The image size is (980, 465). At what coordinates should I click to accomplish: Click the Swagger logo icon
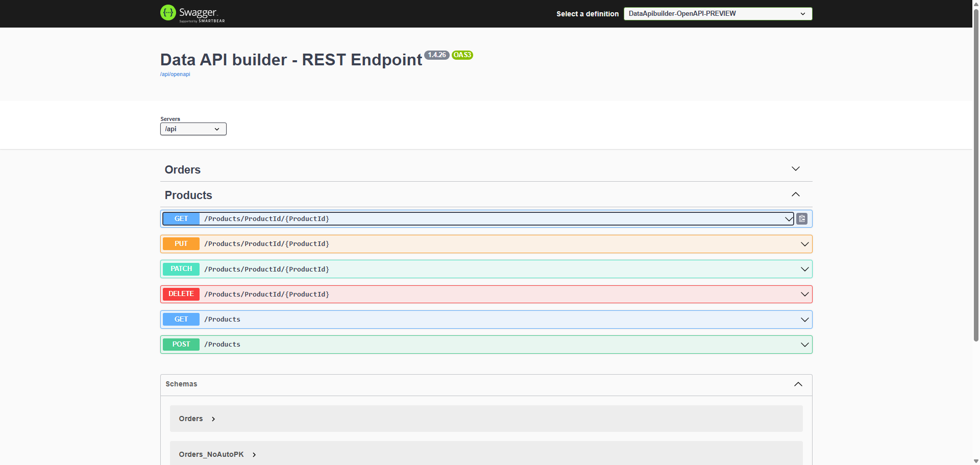[x=168, y=13]
